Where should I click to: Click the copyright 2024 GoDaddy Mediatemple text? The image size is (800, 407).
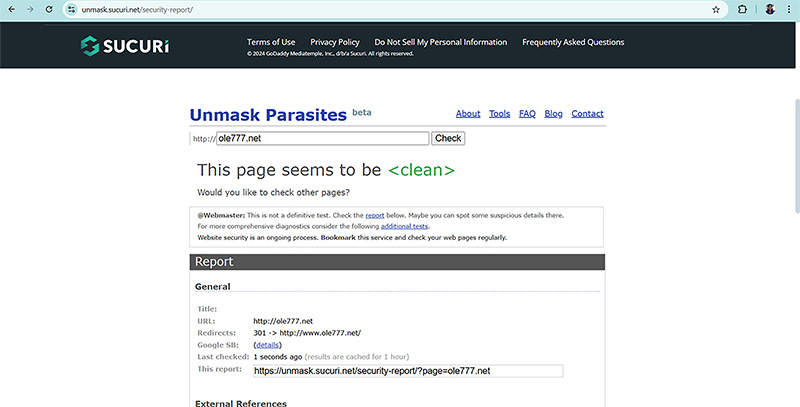(330, 54)
